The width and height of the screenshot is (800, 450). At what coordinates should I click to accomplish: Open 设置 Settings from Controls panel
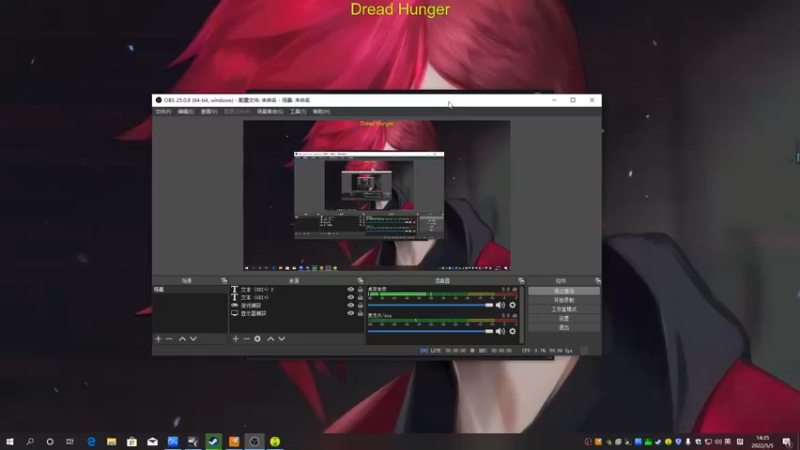coord(564,318)
